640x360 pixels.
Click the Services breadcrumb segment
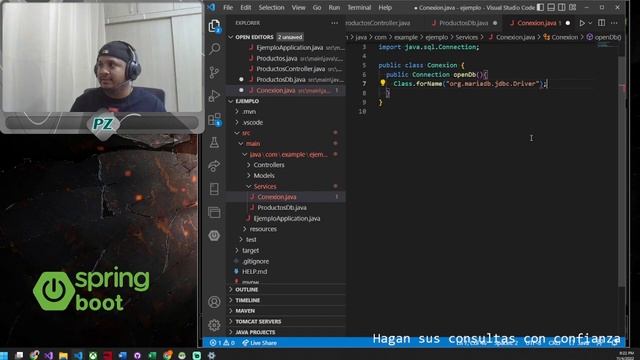tap(467, 37)
